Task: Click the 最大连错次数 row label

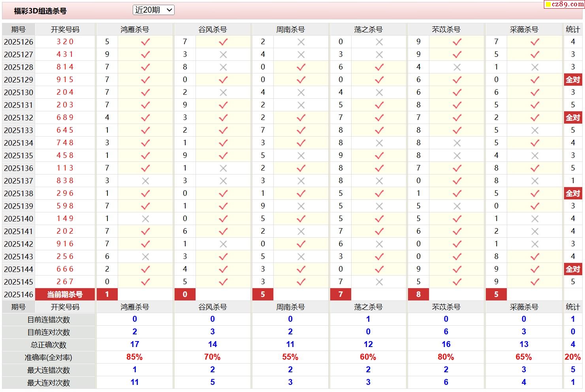Action: pos(49,370)
